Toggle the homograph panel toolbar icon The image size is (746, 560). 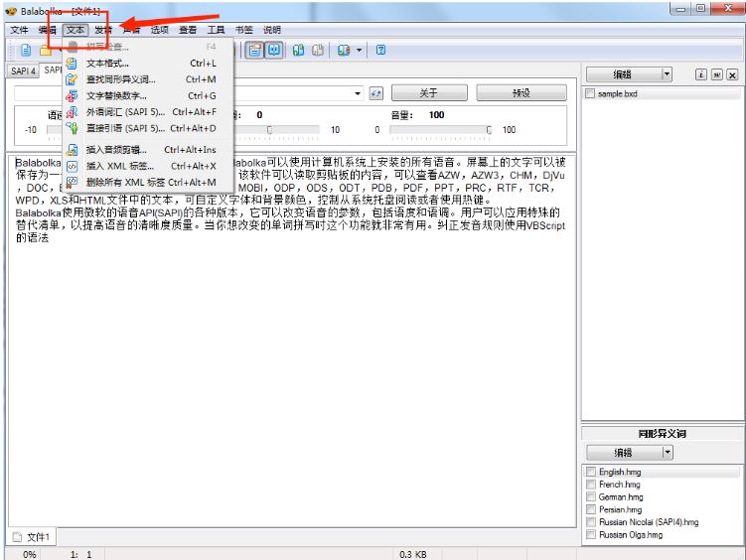click(x=274, y=50)
